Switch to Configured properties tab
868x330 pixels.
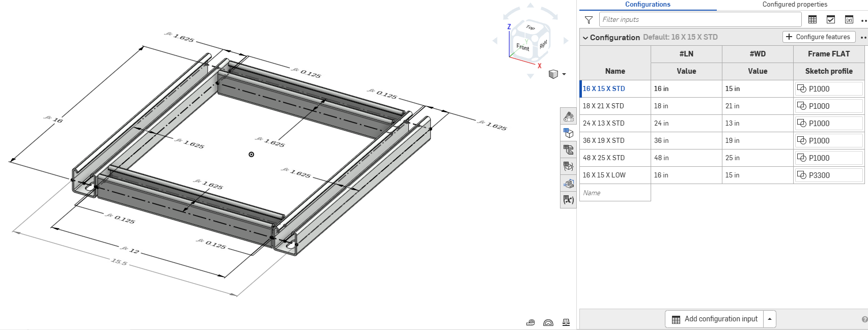(x=795, y=5)
